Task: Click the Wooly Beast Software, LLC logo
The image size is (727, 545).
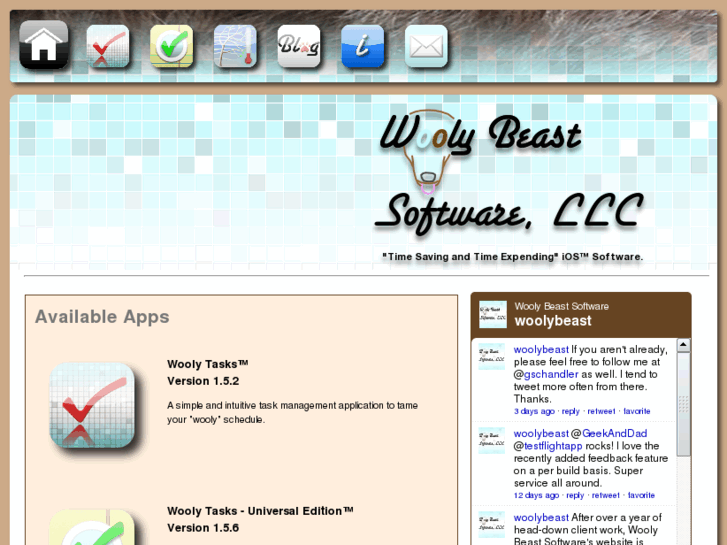Action: [510, 174]
